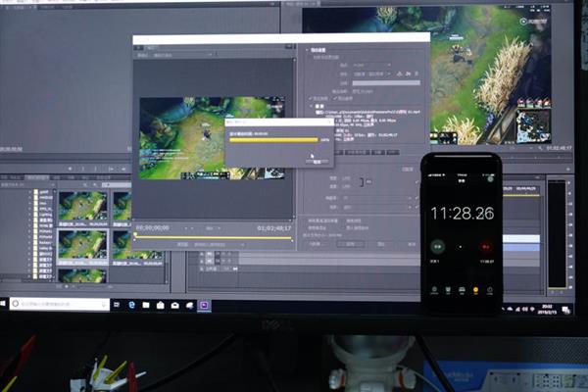588x392 pixels.
Task: Open the action center notification icon
Action: click(565, 310)
